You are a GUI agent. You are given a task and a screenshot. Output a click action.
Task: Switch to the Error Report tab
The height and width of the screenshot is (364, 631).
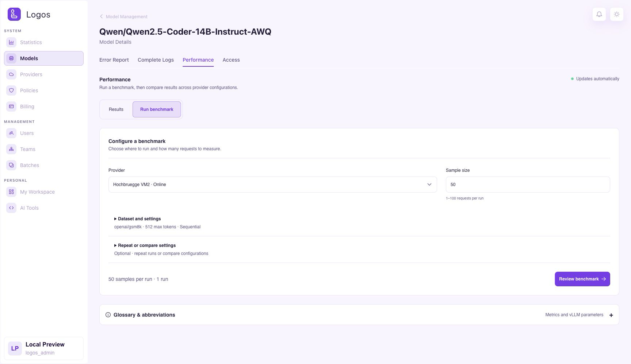pos(114,60)
